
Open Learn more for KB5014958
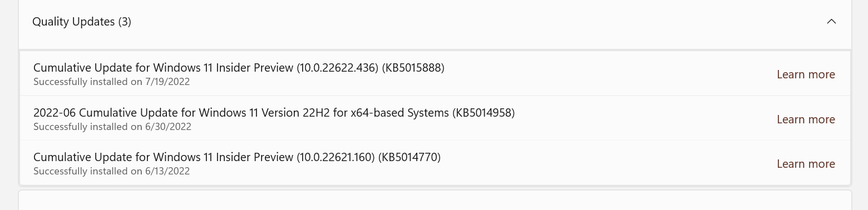[806, 119]
